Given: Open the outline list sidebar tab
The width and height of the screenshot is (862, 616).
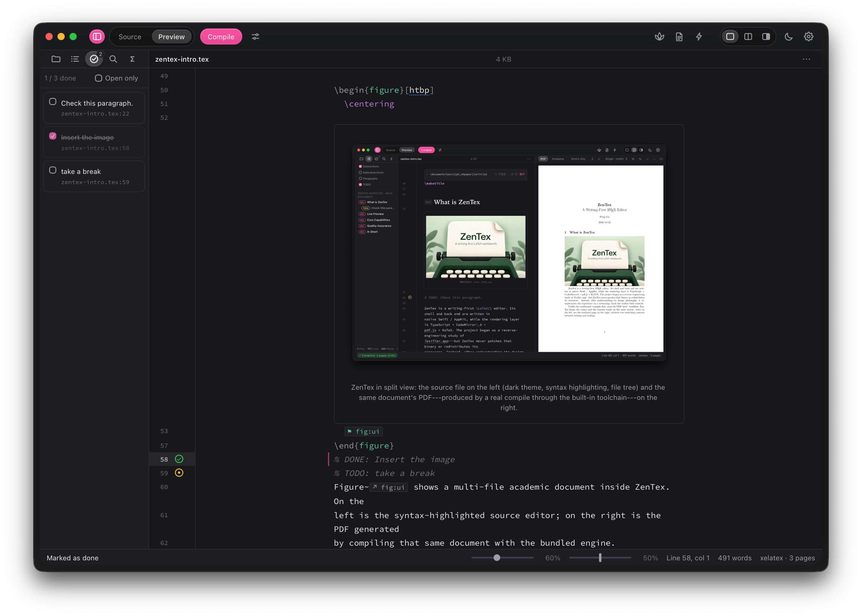Looking at the screenshot, I should click(x=75, y=59).
